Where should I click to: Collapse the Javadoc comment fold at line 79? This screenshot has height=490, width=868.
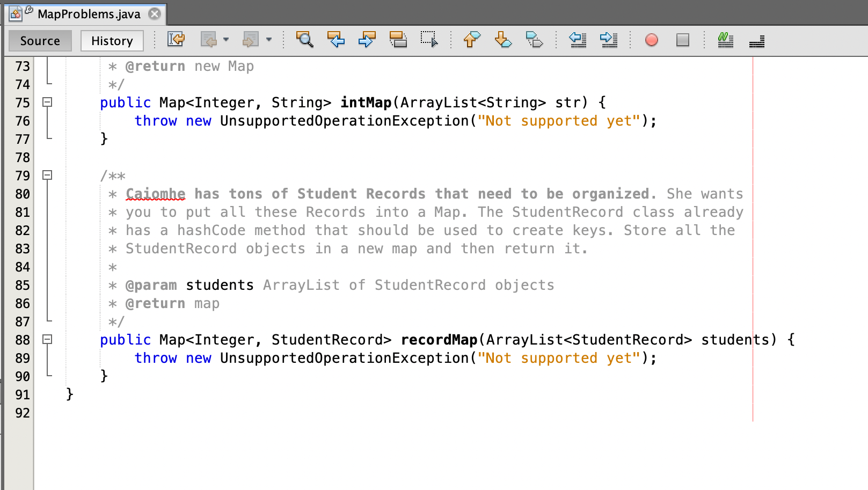[47, 175]
